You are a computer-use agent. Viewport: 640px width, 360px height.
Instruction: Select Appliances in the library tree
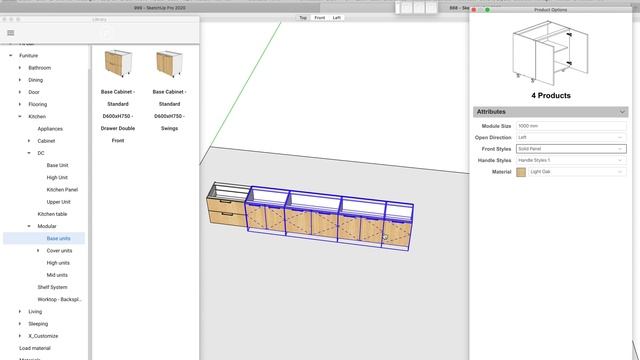50,129
